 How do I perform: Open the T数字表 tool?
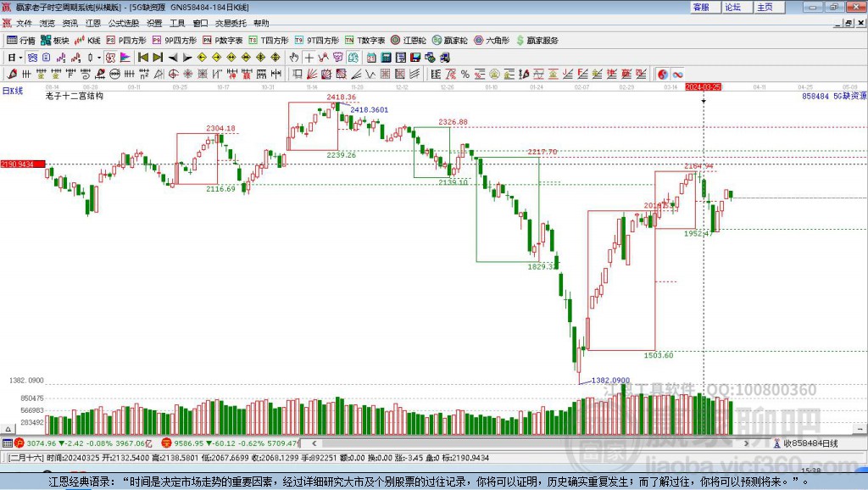[364, 41]
